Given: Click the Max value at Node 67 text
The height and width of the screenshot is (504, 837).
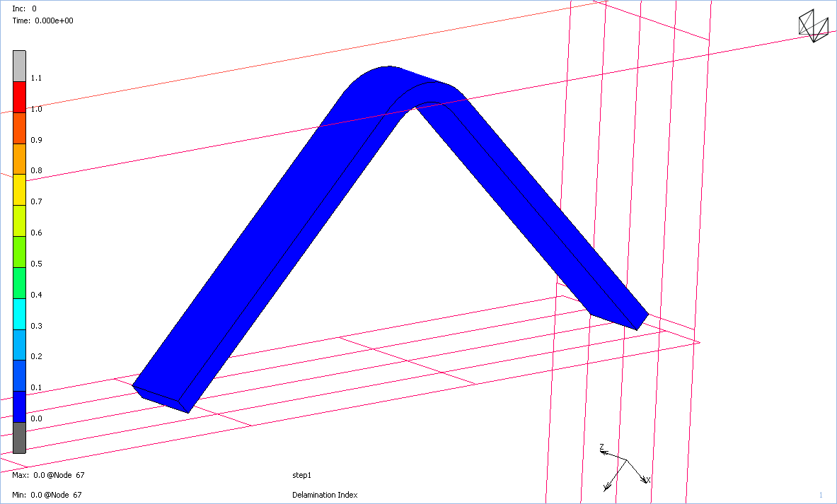Looking at the screenshot, I should [48, 475].
